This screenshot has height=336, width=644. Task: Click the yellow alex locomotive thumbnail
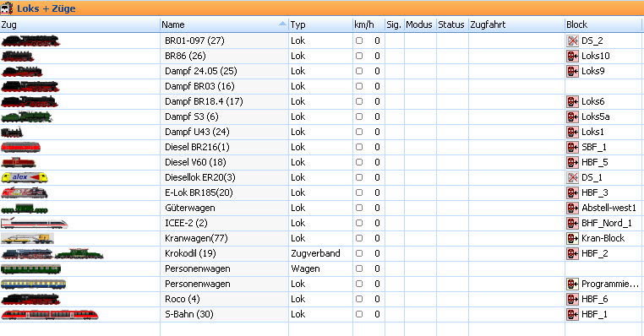click(25, 177)
